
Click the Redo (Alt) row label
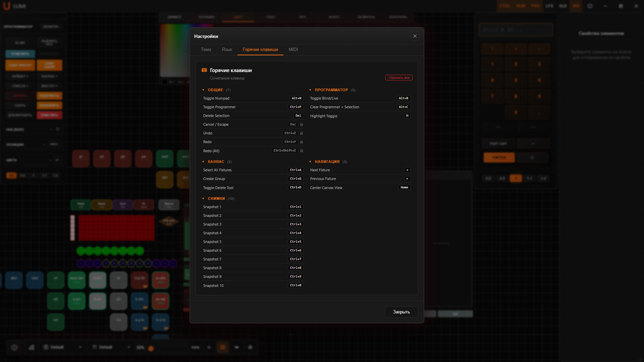(211, 151)
